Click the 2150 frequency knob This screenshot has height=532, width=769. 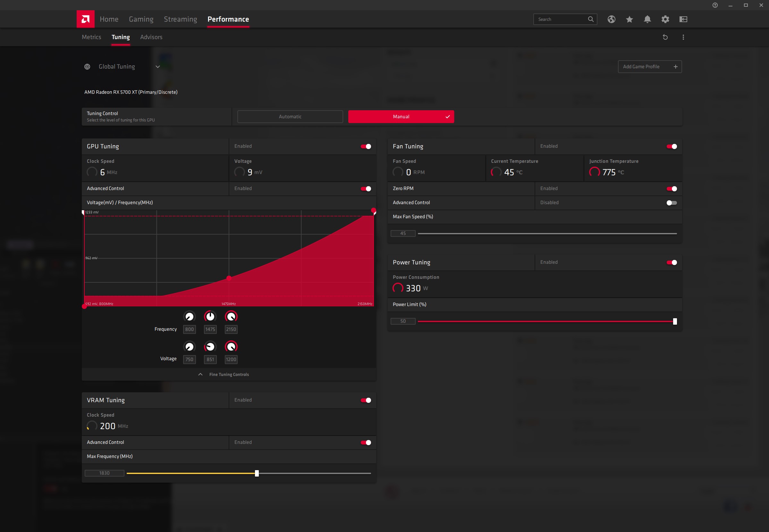point(231,316)
